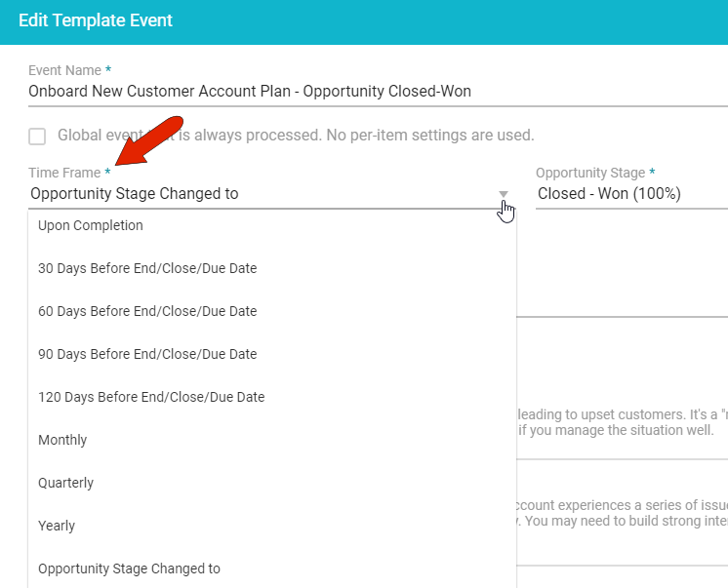Click the Opportunity Stage field label
This screenshot has width=728, height=588.
[590, 173]
